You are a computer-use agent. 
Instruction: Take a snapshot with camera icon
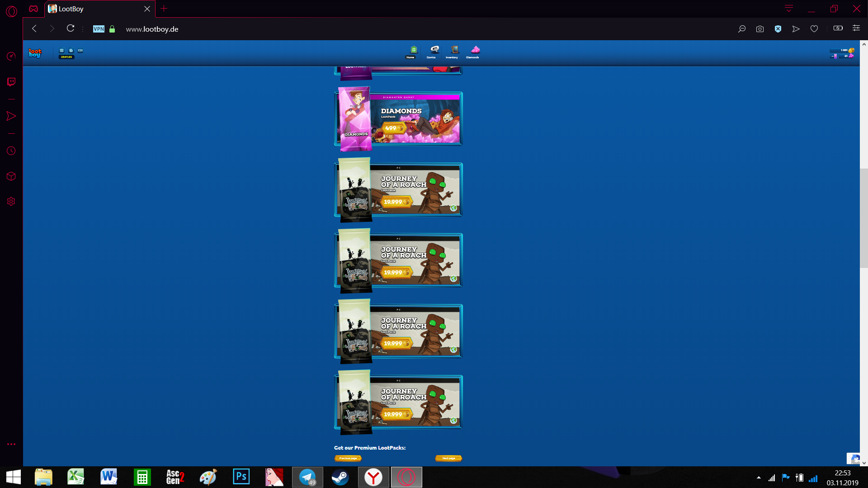click(760, 29)
